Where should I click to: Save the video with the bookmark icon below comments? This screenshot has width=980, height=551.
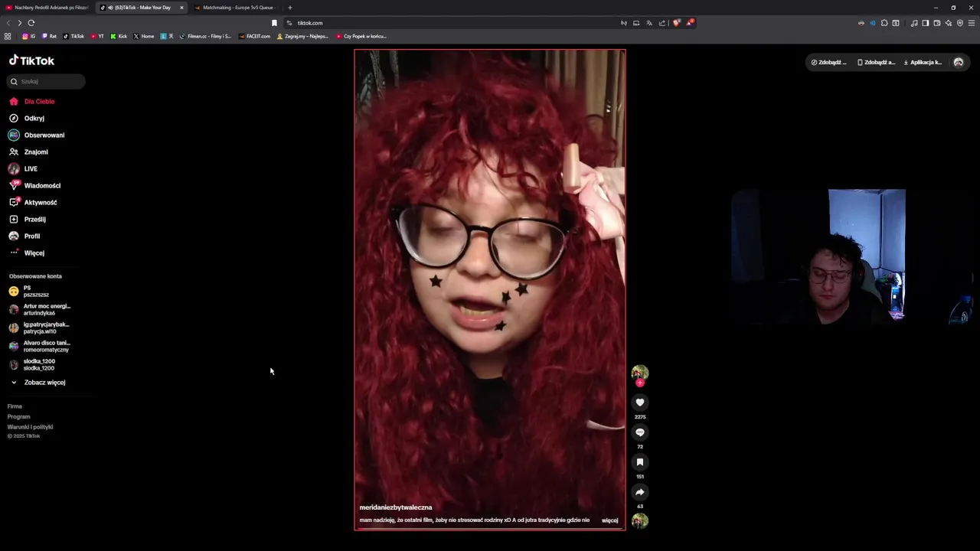point(640,462)
